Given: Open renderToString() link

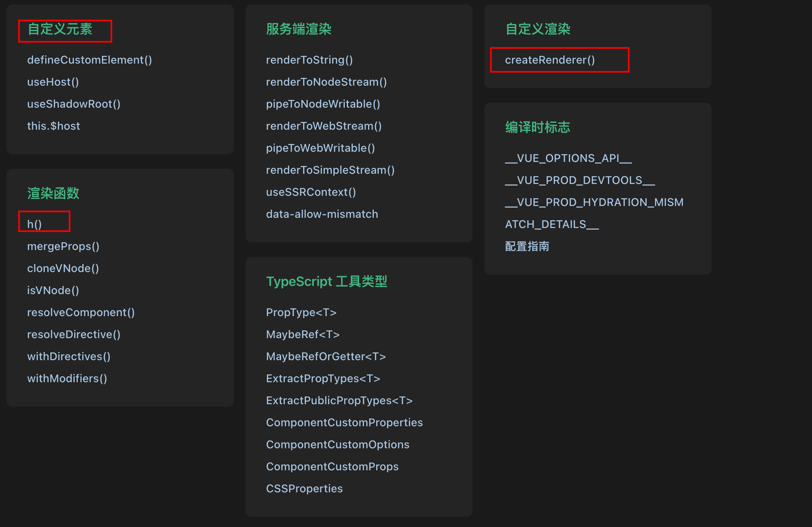Looking at the screenshot, I should pos(309,60).
